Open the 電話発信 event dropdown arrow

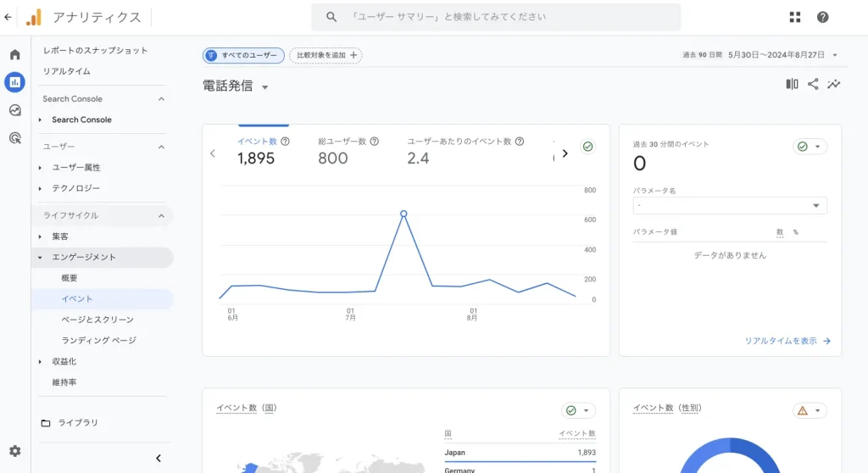pyautogui.click(x=265, y=87)
